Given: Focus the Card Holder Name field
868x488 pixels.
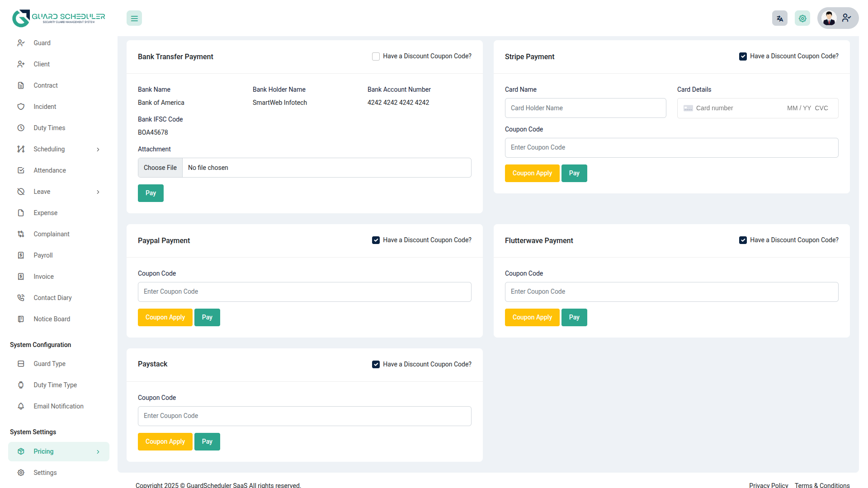Looking at the screenshot, I should click(x=585, y=108).
